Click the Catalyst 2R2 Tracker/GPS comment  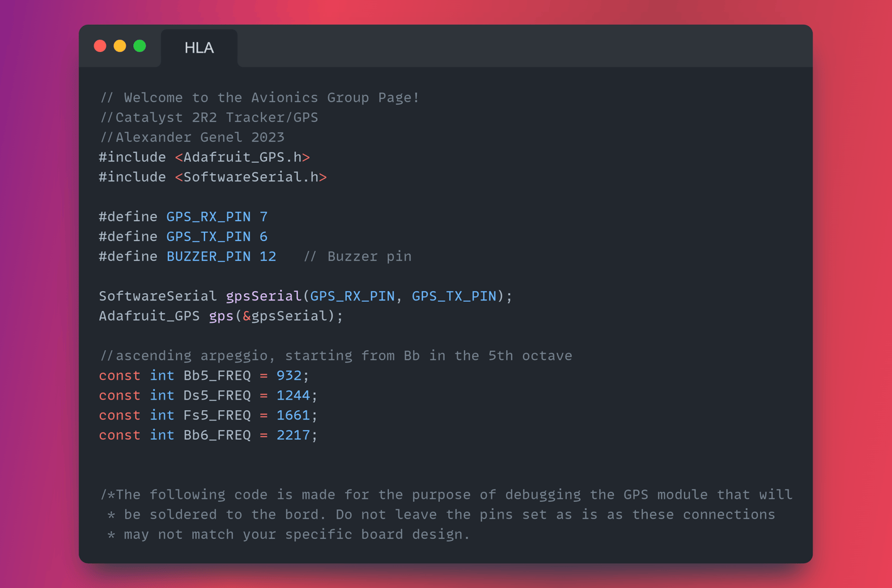209,118
